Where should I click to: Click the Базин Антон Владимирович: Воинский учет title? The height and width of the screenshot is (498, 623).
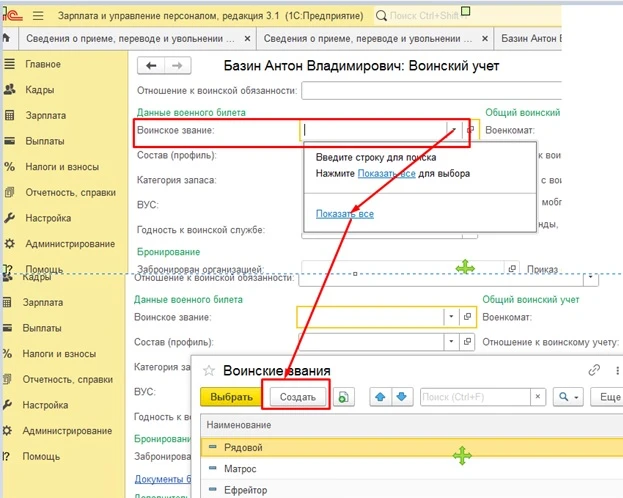coord(361,66)
